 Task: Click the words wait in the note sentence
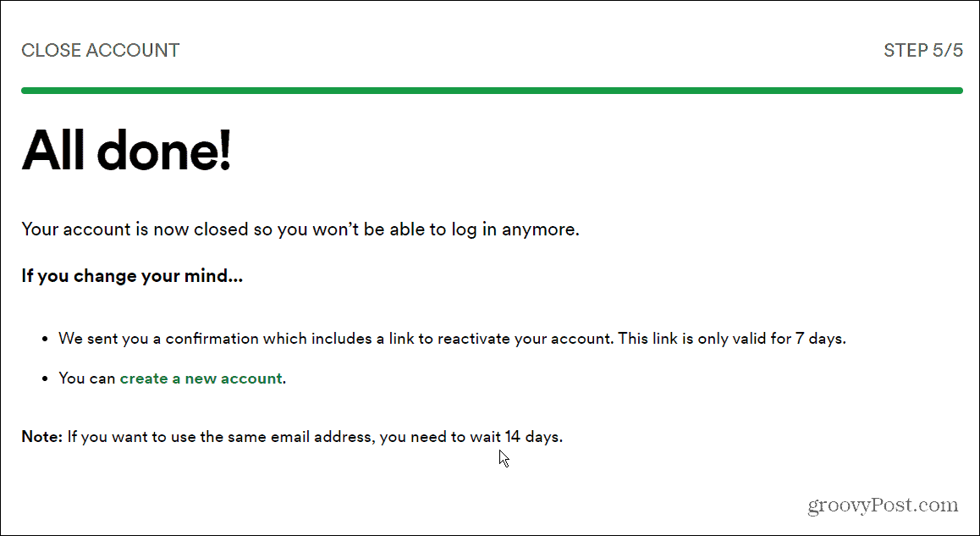click(x=486, y=437)
